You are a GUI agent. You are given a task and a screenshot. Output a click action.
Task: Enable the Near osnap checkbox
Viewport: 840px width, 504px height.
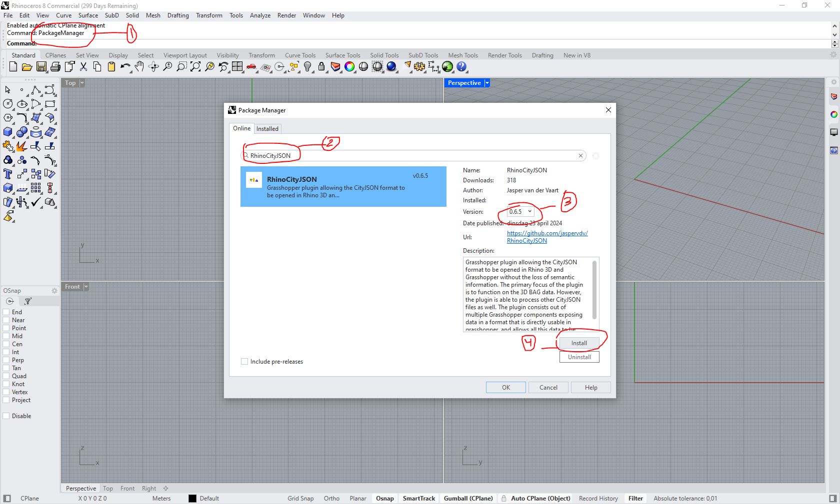coord(6,320)
